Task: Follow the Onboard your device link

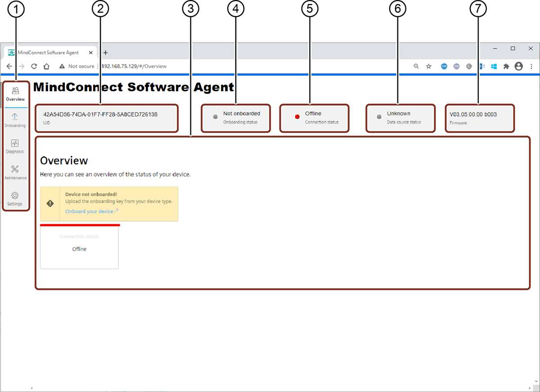Action: click(92, 211)
